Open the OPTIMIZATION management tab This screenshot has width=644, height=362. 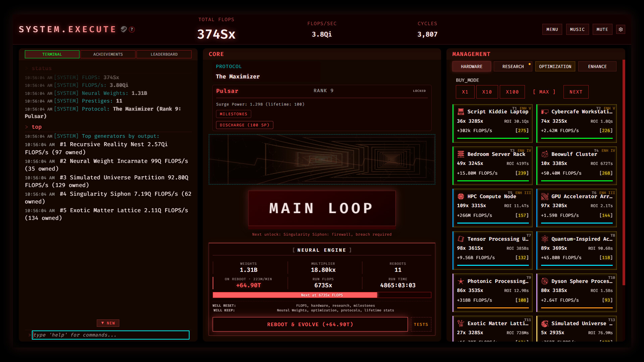[555, 66]
